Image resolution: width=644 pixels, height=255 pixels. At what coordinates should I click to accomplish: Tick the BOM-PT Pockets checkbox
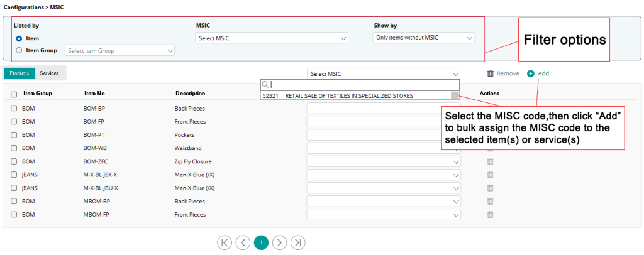pyautogui.click(x=14, y=135)
